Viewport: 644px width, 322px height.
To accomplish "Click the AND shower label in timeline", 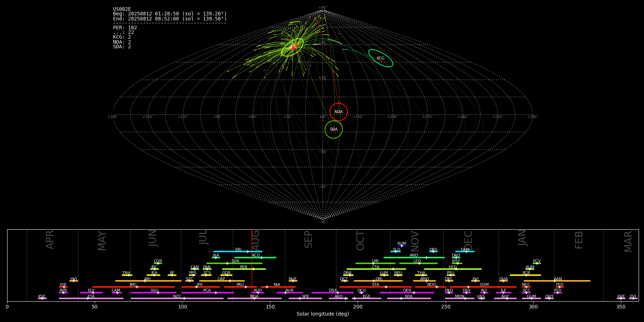I will 414,255.
